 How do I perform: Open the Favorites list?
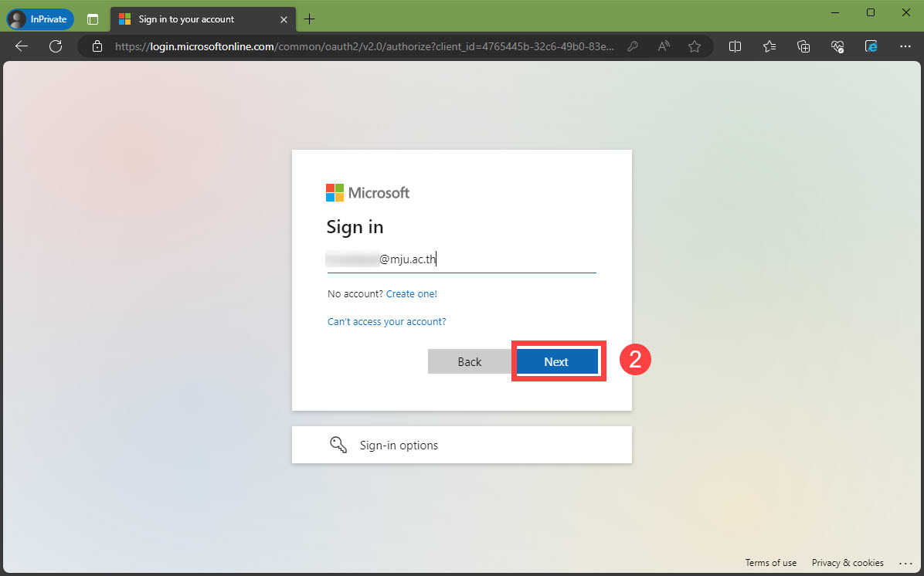tap(769, 46)
